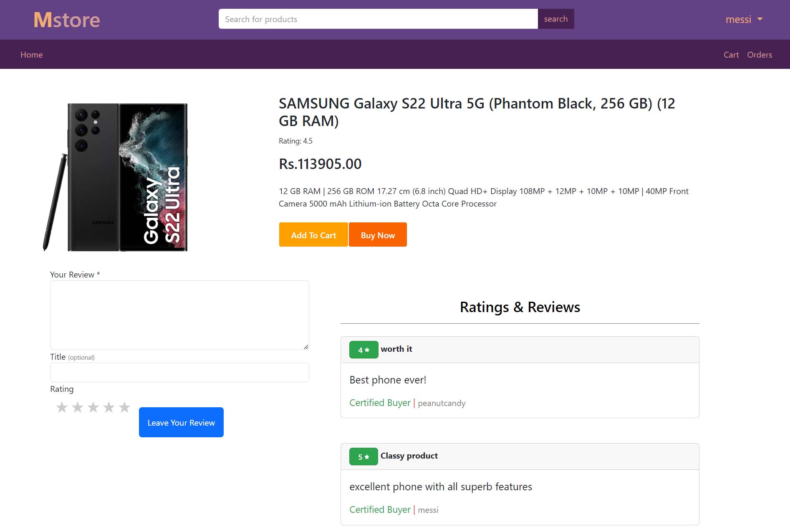The height and width of the screenshot is (532, 790).
Task: Rate one star in the review form
Action: [62, 407]
